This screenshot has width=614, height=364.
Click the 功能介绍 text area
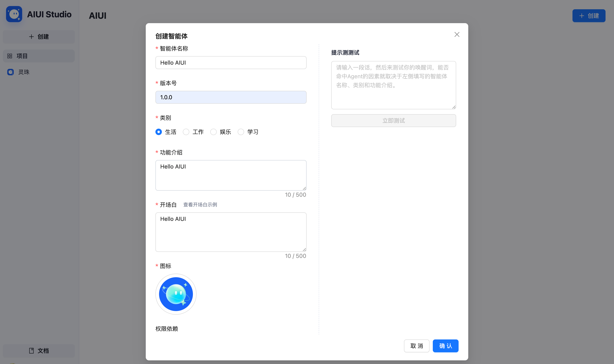click(x=231, y=175)
